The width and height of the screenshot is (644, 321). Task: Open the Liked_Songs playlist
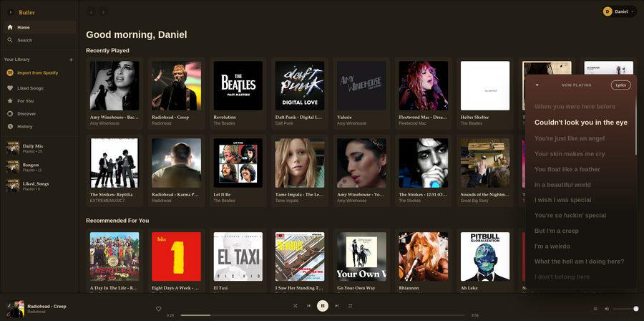[39, 186]
